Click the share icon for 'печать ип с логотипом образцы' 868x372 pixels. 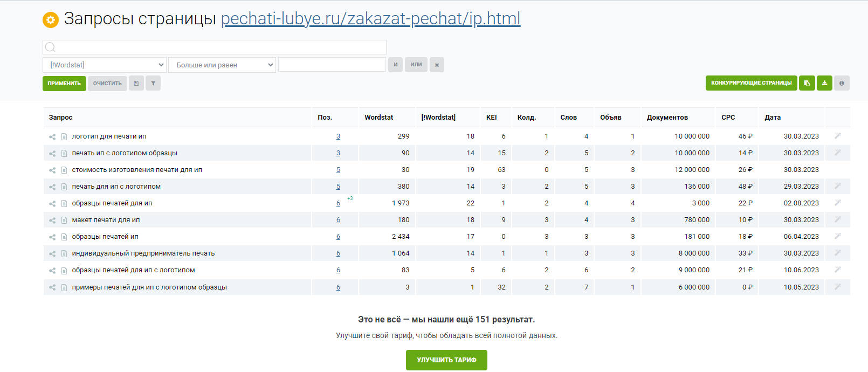(x=52, y=154)
